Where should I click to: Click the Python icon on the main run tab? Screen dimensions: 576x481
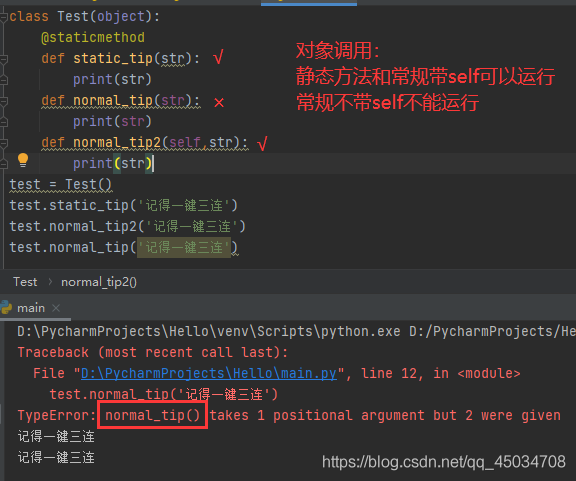pyautogui.click(x=6, y=307)
